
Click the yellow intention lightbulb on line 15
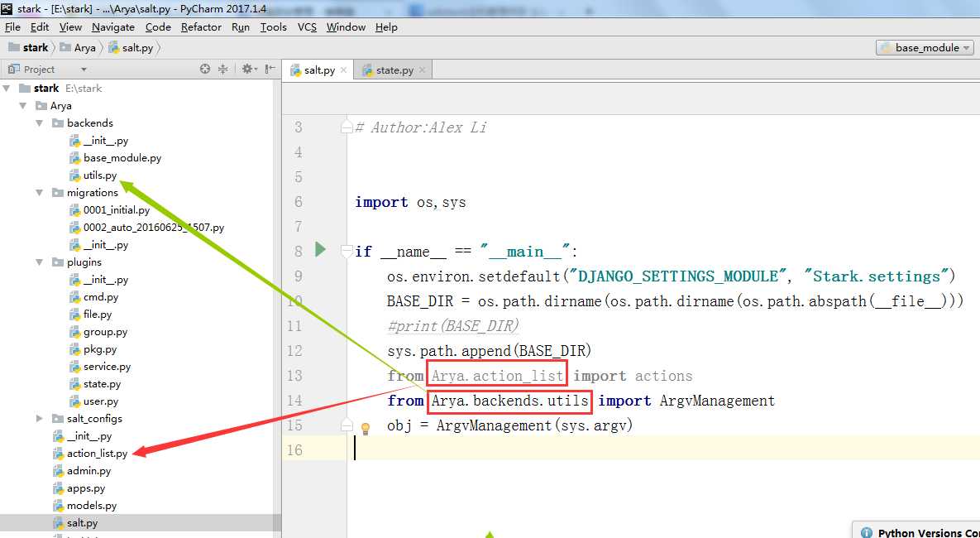coord(366,429)
